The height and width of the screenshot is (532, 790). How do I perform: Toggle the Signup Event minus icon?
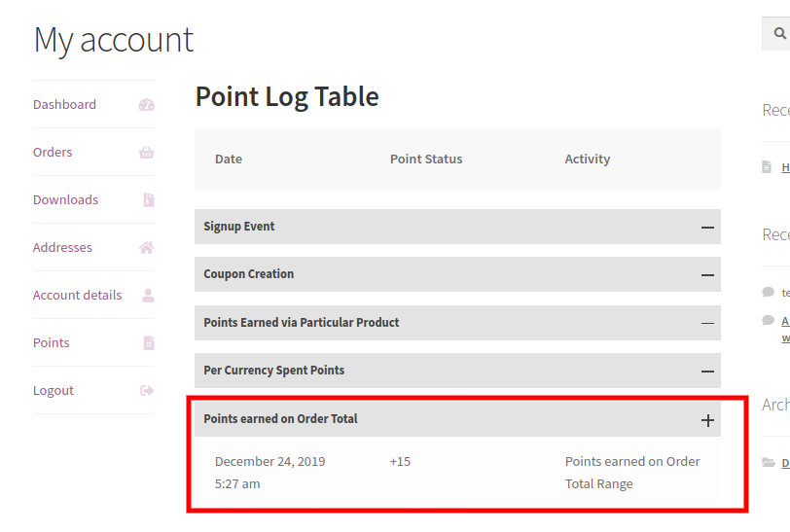click(x=707, y=228)
